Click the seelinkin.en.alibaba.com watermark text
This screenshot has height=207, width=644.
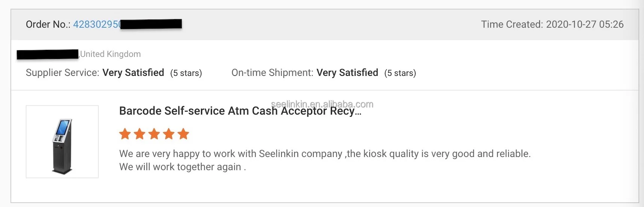322,104
